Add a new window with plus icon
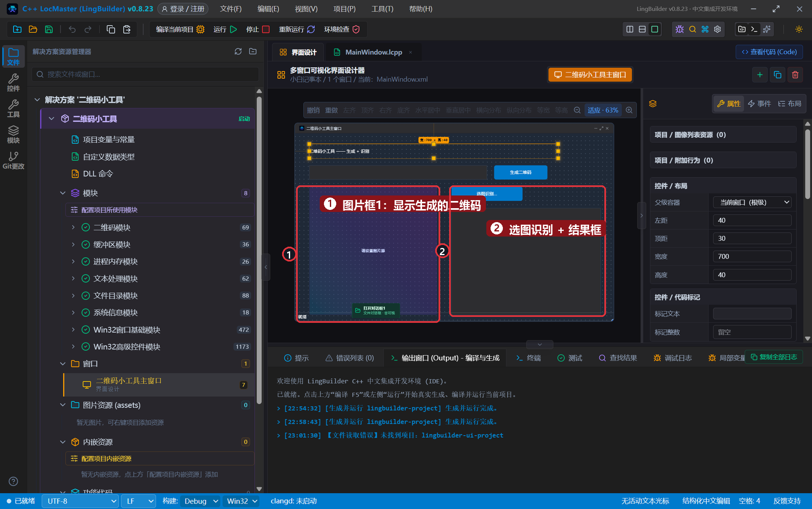This screenshot has height=509, width=812. pos(760,74)
